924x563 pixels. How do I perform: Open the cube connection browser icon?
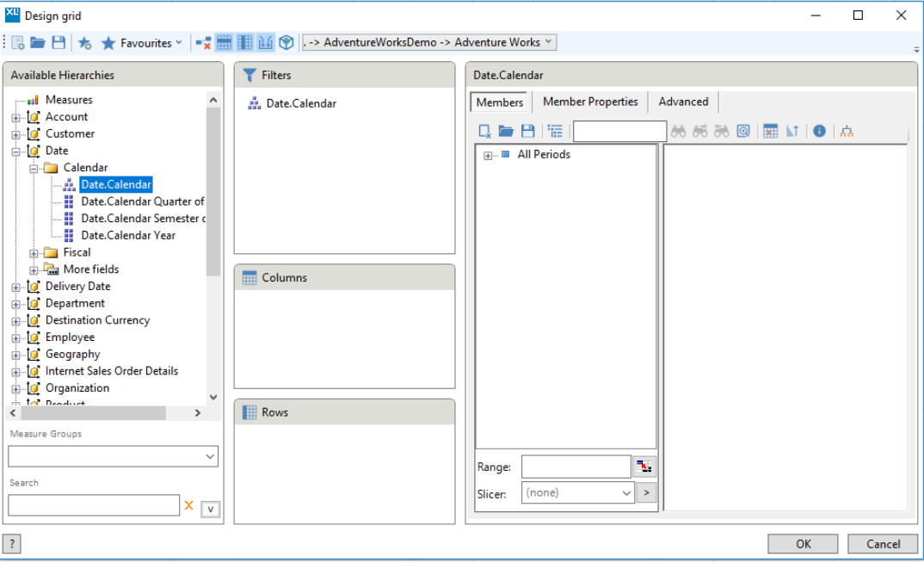coord(284,41)
